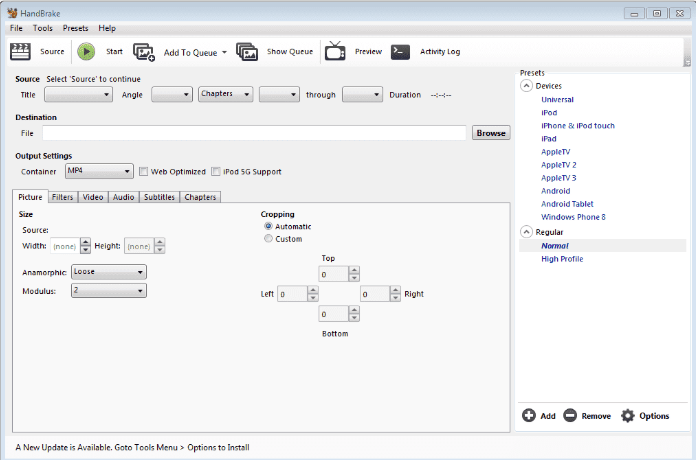Screen dimensions: 696x460
Task: Open the File menu
Action: pyautogui.click(x=16, y=28)
